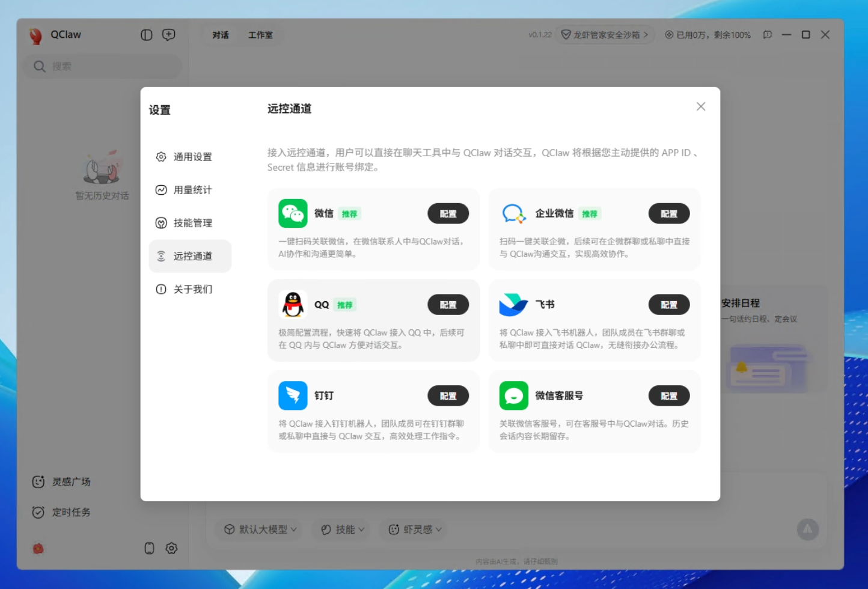Click the phone icon at the sidebar bottom
This screenshot has height=589, width=868.
point(150,548)
